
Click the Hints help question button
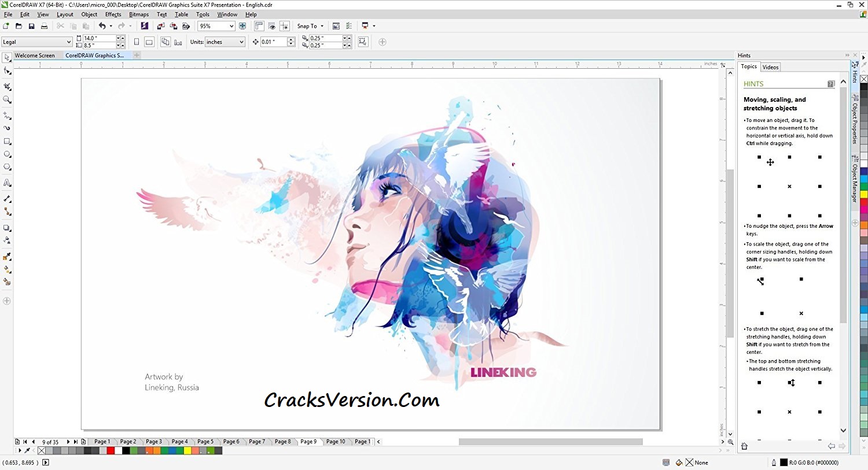point(831,84)
